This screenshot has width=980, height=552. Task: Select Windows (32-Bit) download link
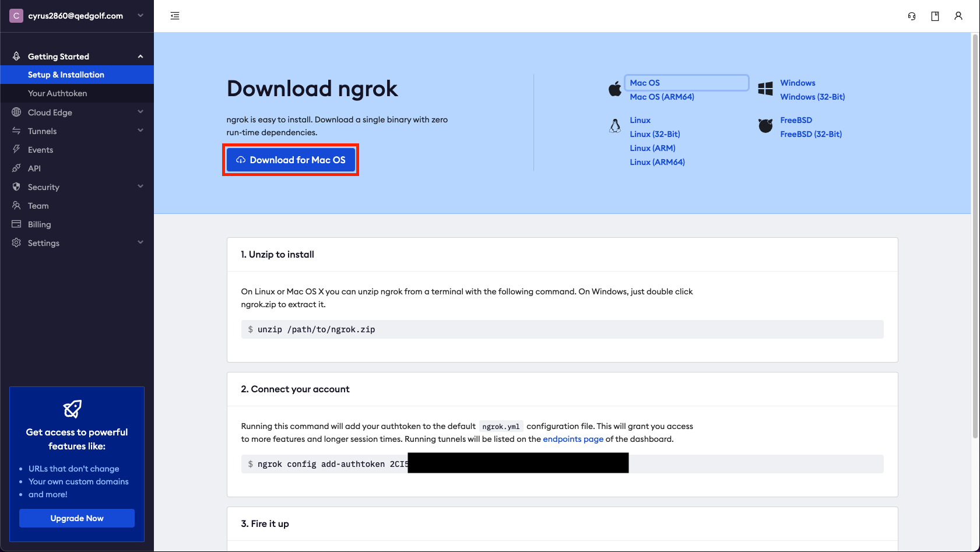point(812,97)
